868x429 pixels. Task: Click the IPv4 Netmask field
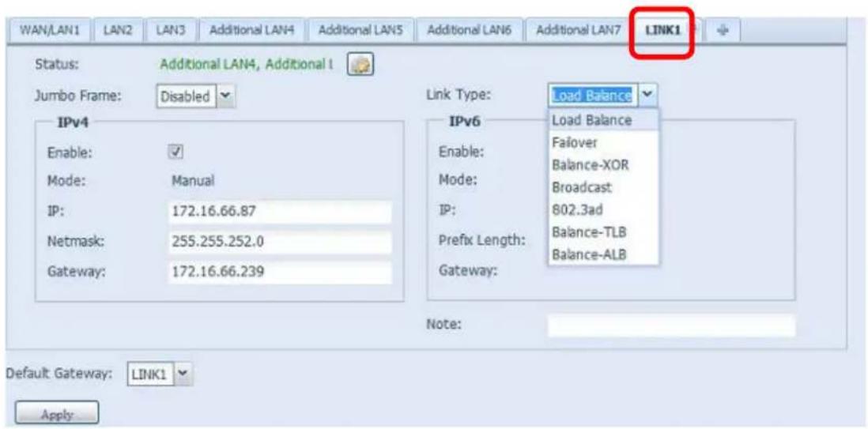(280, 242)
